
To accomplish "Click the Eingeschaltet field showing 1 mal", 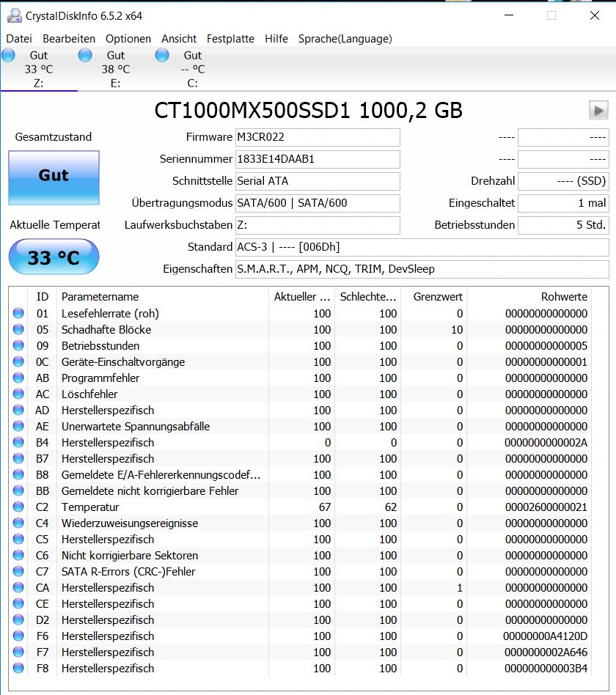I will 563,203.
